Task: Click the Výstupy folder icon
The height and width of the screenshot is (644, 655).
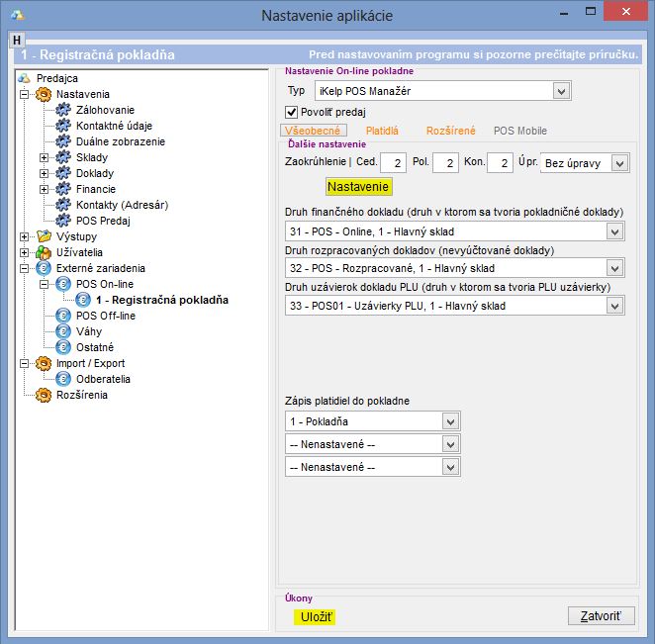Action: coord(44,236)
